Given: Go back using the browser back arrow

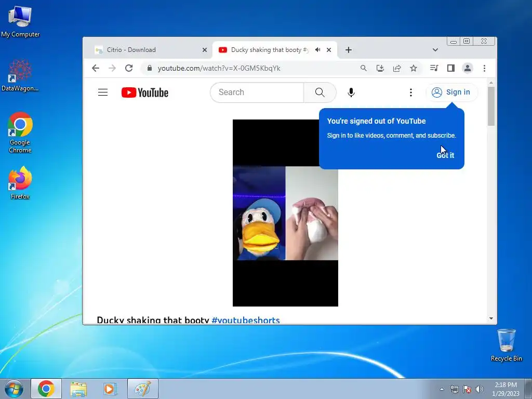Looking at the screenshot, I should (x=96, y=68).
